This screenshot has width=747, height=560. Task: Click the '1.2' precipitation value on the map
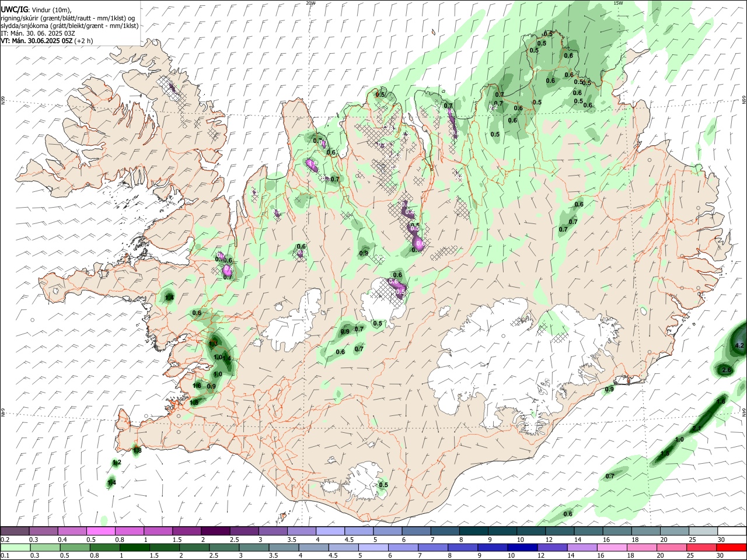coord(116,463)
